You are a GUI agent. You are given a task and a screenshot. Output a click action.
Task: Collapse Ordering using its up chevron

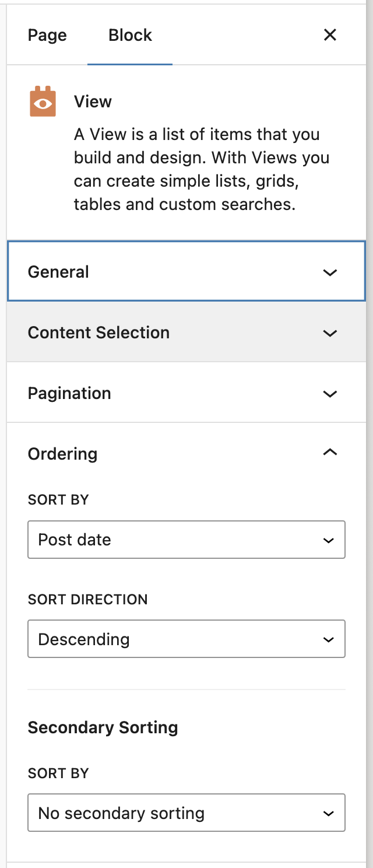[330, 453]
